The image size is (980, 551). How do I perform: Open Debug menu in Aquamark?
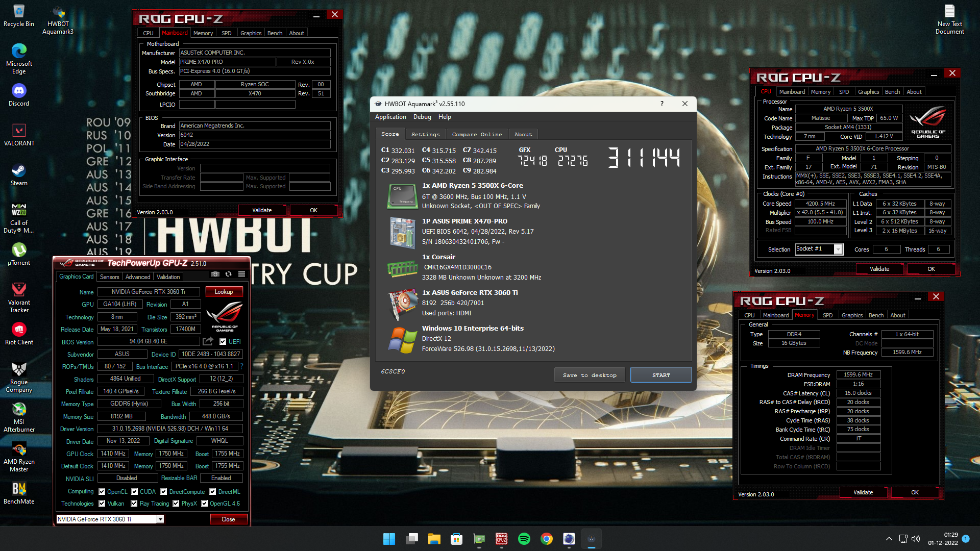422,117
